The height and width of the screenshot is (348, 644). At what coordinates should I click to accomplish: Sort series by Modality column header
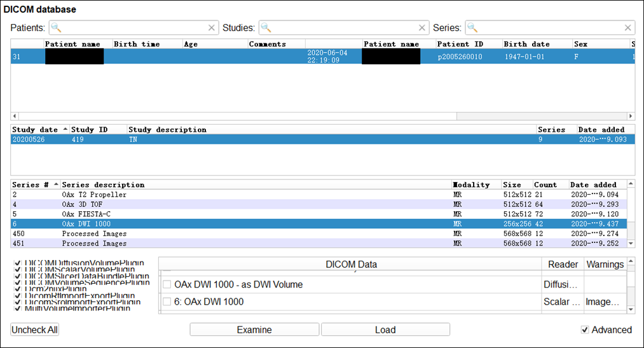(471, 184)
